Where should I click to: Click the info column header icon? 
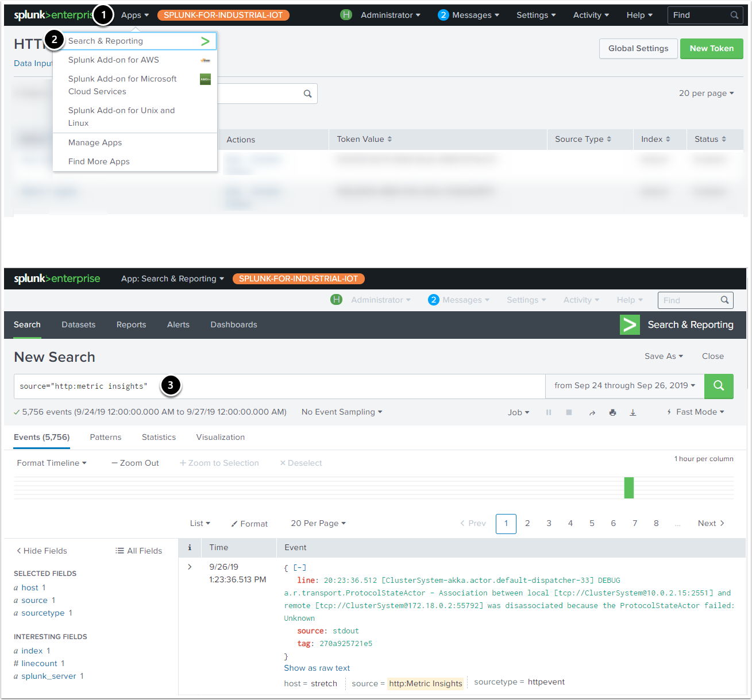[x=190, y=547]
